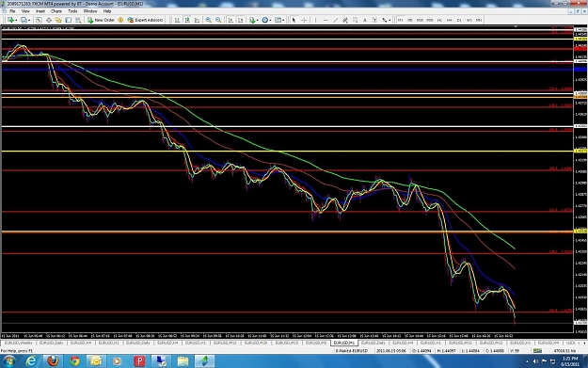Select the Horizontal Line drawing tool
Viewport: 588px width, 368px height.
click(x=326, y=20)
